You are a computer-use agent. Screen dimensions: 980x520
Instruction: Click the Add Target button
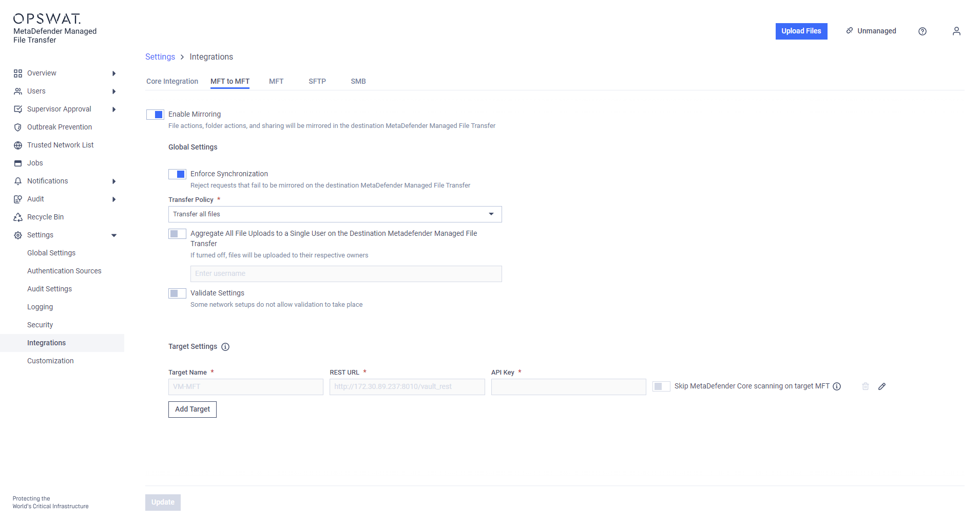click(x=193, y=410)
